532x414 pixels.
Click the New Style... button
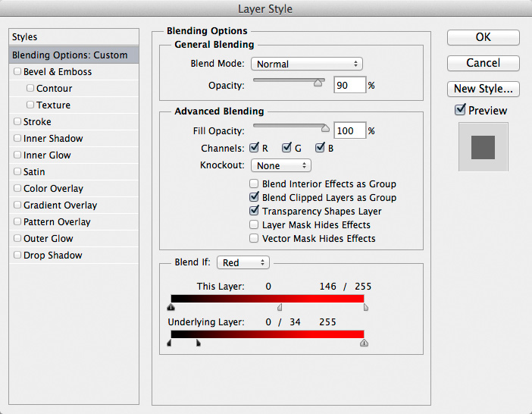tap(483, 89)
